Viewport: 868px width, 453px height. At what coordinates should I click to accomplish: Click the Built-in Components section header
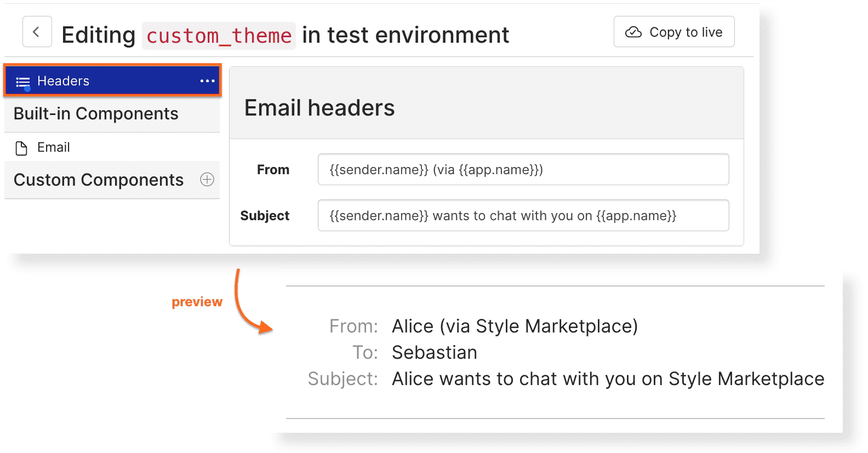96,113
